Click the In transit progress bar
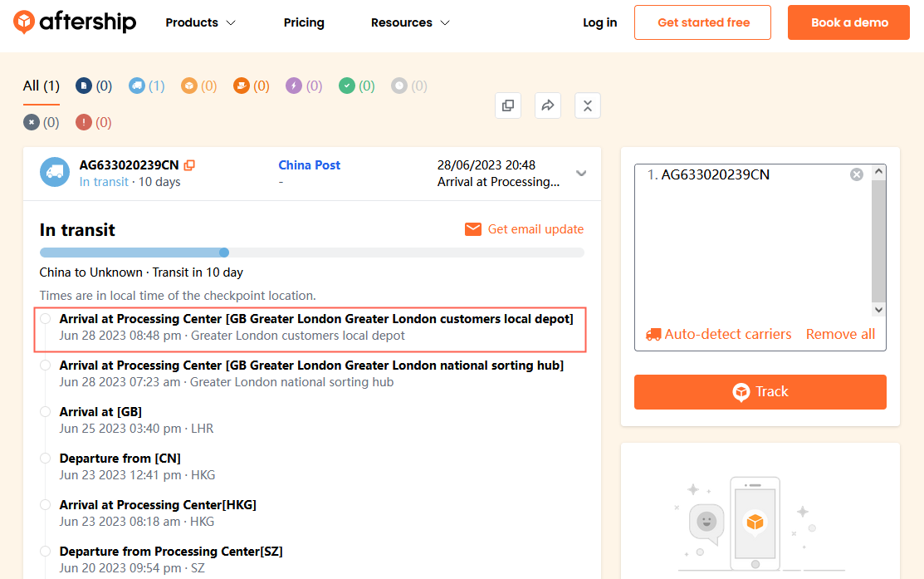Viewport: 924px width, 579px height. [311, 253]
